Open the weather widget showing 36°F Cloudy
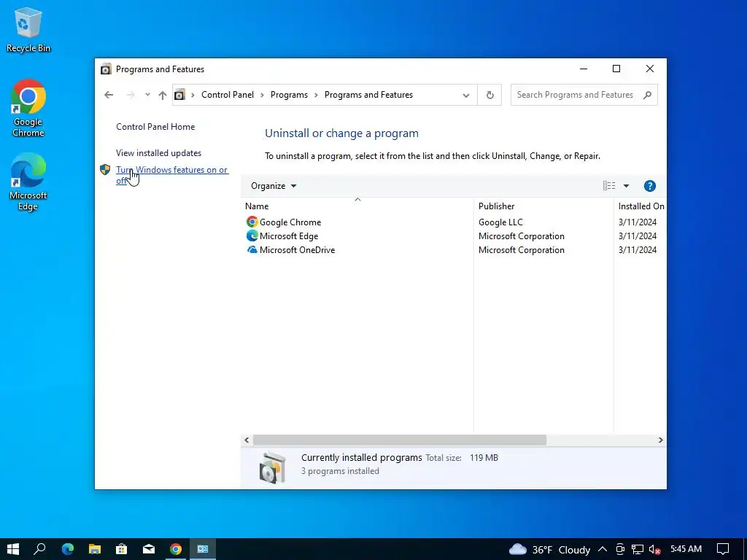 click(x=550, y=550)
